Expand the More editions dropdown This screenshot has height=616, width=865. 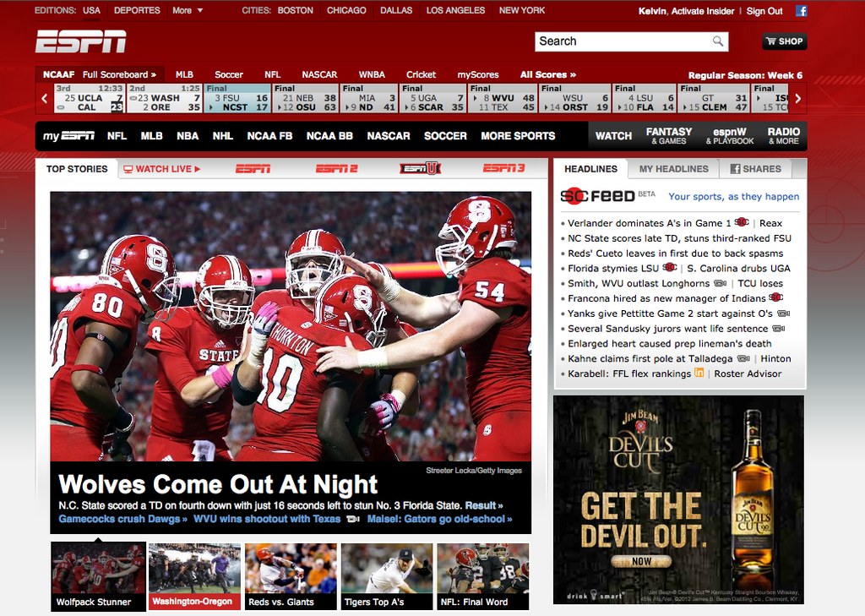pos(187,10)
